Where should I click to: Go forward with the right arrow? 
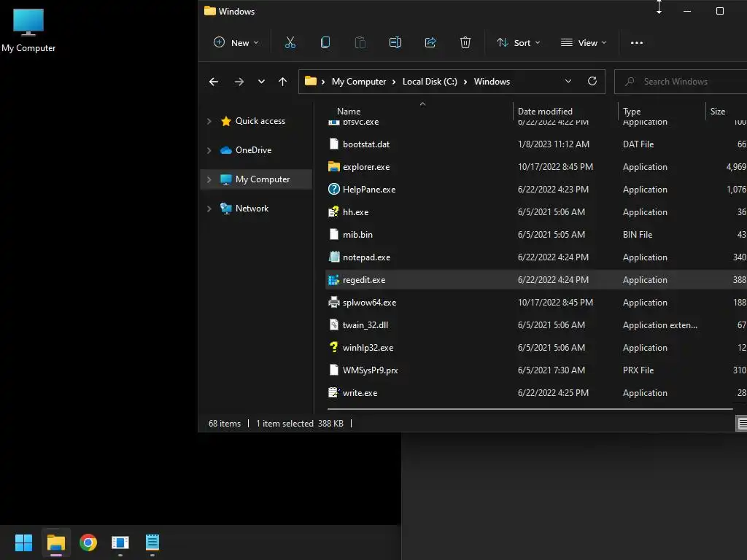coord(239,82)
